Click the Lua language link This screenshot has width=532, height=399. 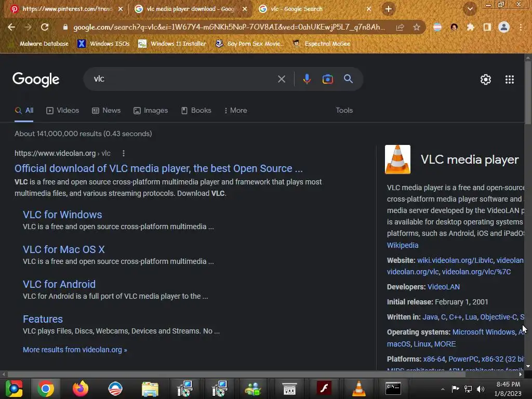pyautogui.click(x=471, y=317)
